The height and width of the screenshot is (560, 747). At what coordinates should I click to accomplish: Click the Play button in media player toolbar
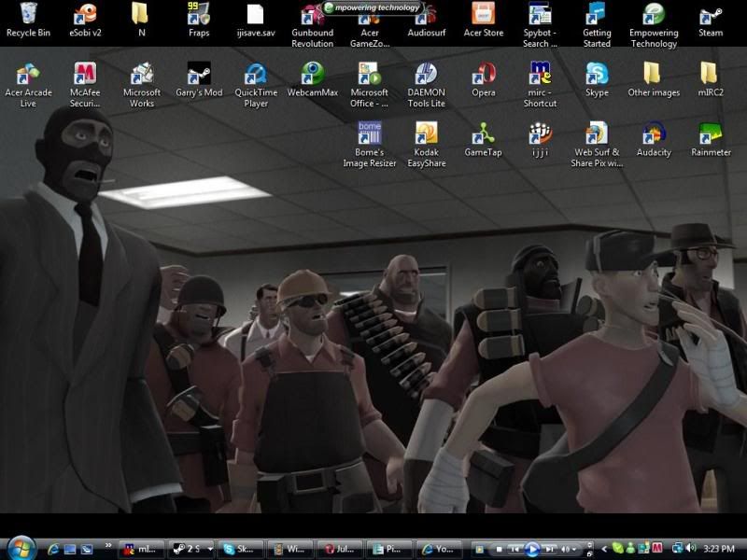[532, 549]
